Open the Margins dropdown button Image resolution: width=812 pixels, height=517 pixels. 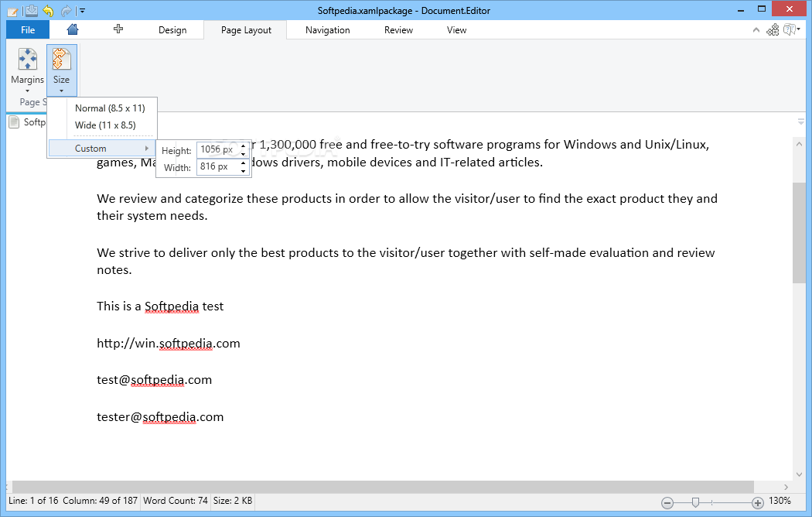click(x=27, y=71)
